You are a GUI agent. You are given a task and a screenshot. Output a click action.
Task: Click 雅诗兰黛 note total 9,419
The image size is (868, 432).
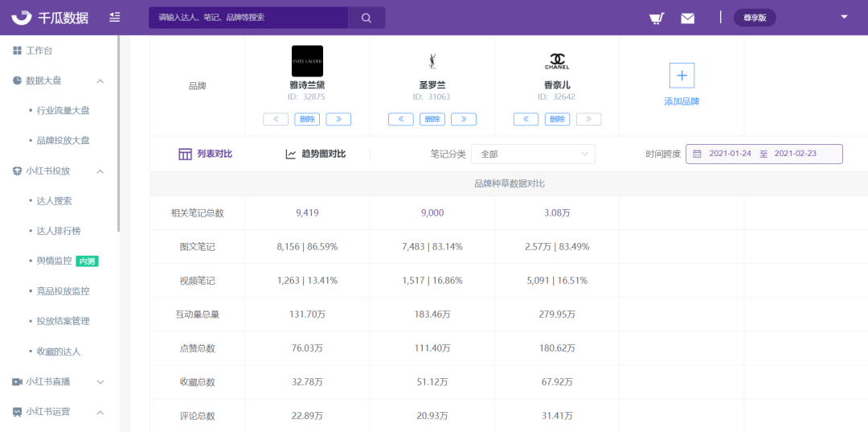point(307,213)
